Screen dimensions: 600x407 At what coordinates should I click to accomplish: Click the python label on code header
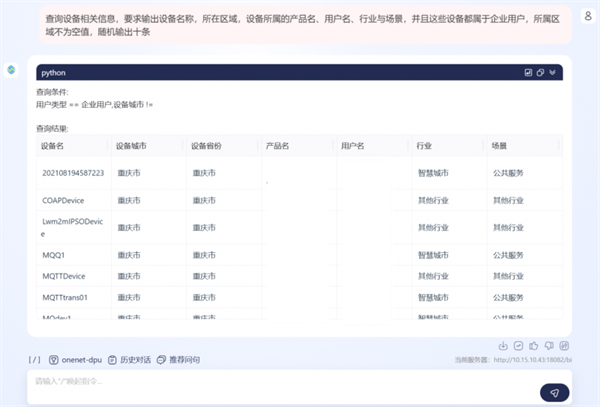coord(54,73)
